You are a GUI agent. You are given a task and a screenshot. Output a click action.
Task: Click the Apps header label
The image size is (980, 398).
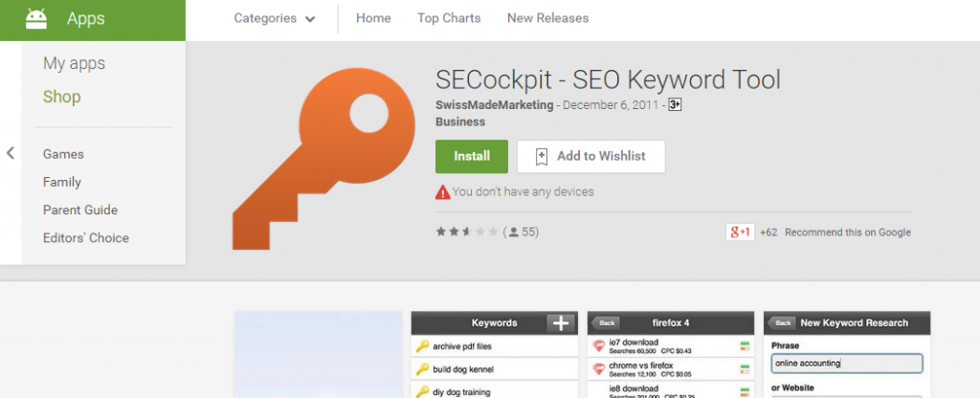(86, 19)
